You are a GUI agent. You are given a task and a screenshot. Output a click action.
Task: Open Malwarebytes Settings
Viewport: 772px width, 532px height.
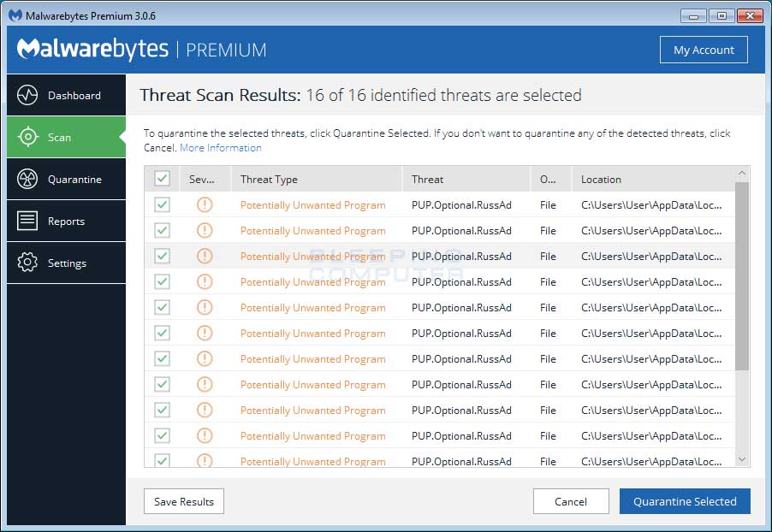66,263
